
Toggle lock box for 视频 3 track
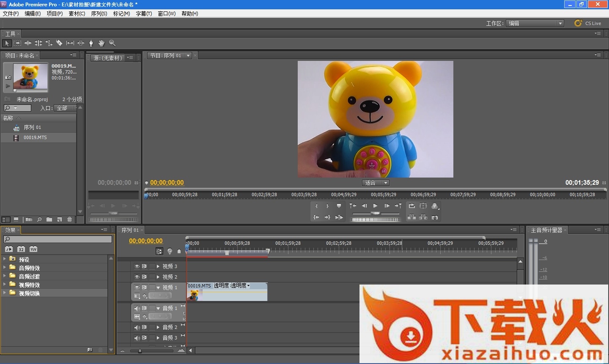click(152, 266)
